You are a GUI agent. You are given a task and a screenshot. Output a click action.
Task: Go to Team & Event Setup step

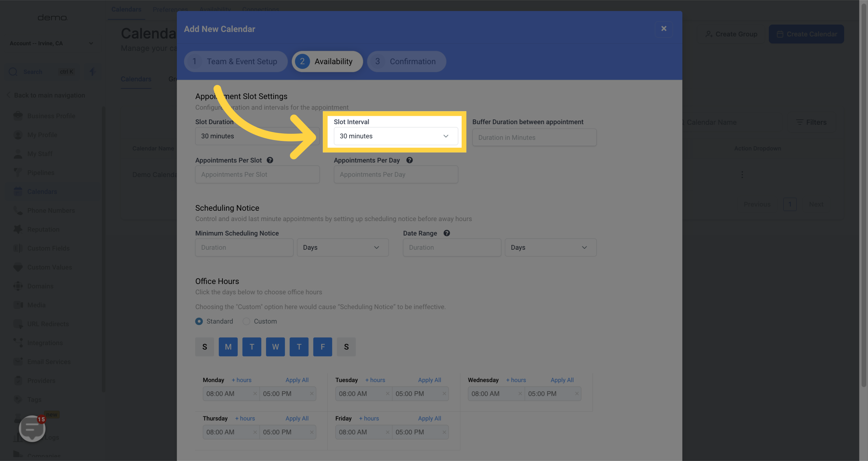pyautogui.click(x=236, y=61)
